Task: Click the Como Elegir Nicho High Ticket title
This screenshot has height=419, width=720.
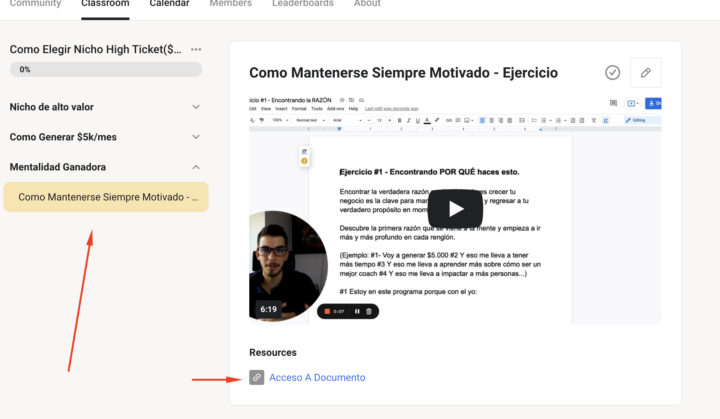Action: coord(96,49)
